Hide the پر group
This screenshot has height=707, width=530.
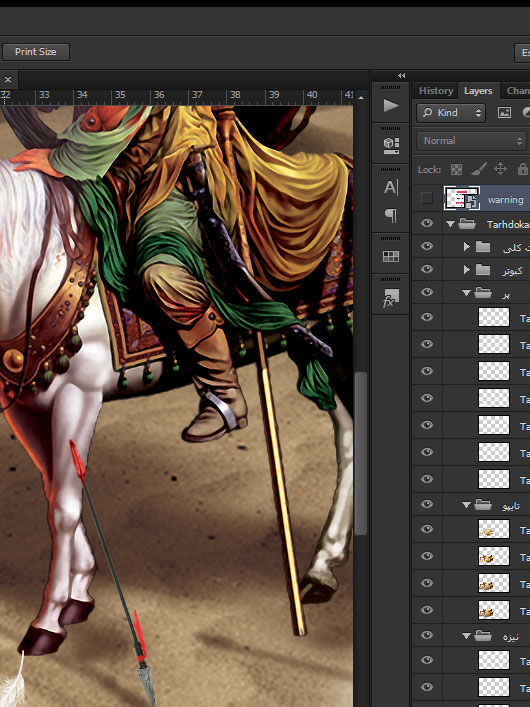427,292
